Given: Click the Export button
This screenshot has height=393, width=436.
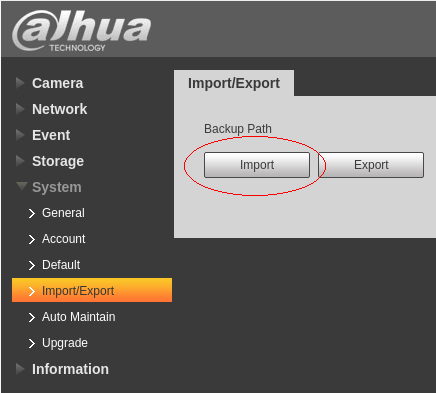Looking at the screenshot, I should pyautogui.click(x=371, y=165).
